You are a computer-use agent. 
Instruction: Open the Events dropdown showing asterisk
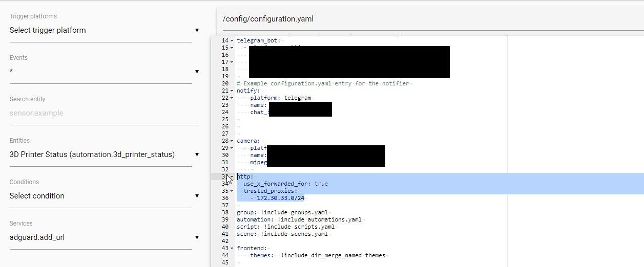click(x=105, y=72)
